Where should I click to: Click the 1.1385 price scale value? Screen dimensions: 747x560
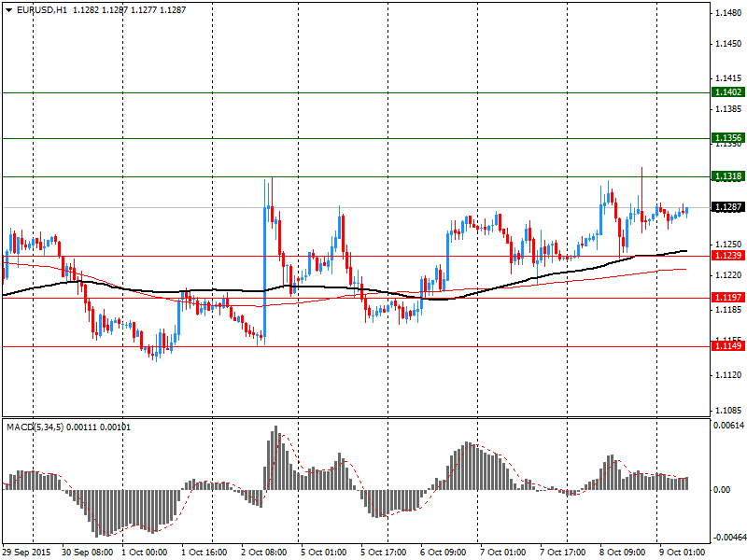728,109
